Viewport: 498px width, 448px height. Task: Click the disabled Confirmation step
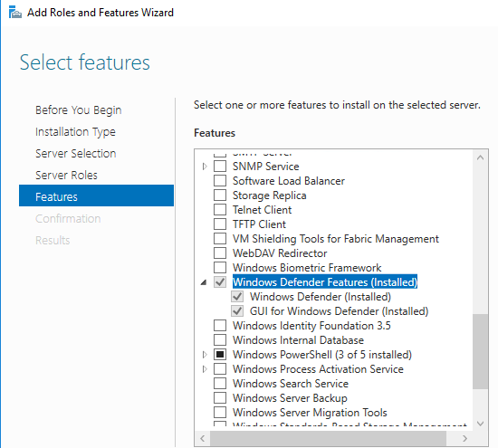pyautogui.click(x=68, y=218)
